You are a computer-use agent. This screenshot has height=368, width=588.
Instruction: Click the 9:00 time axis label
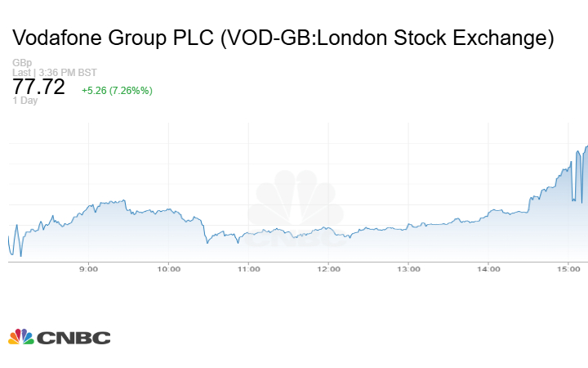89,269
